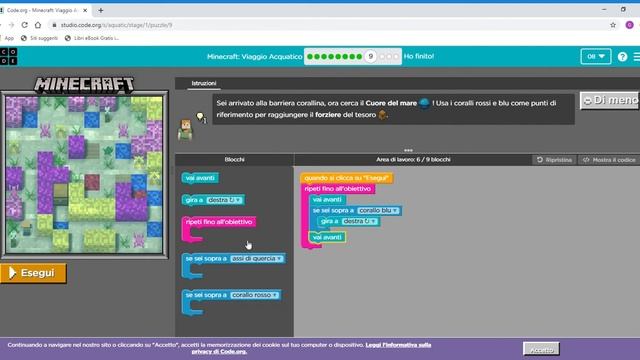
Task: Accept cookies with Accetto button
Action: (541, 349)
